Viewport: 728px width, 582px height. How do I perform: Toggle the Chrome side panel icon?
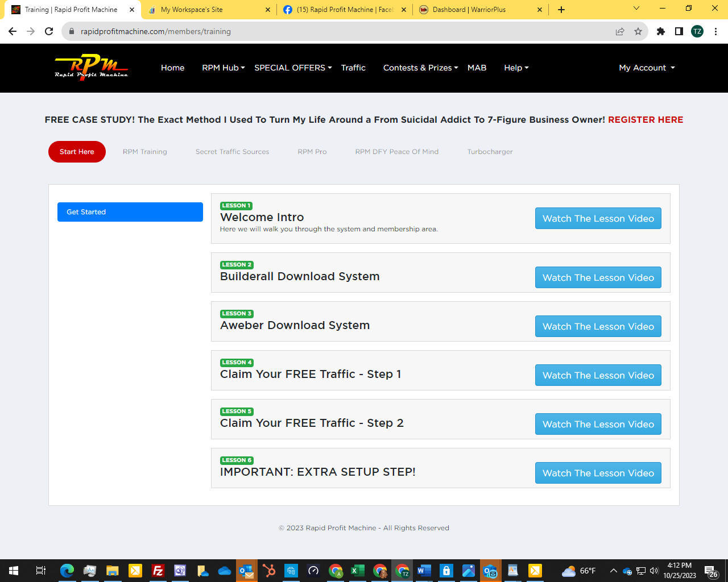[679, 31]
